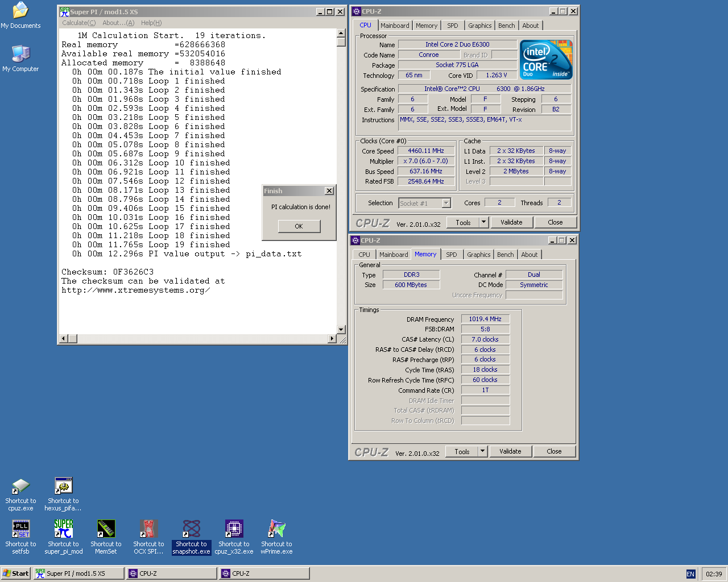Switch to Graphics tab in lower CPU-Z

pos(479,255)
